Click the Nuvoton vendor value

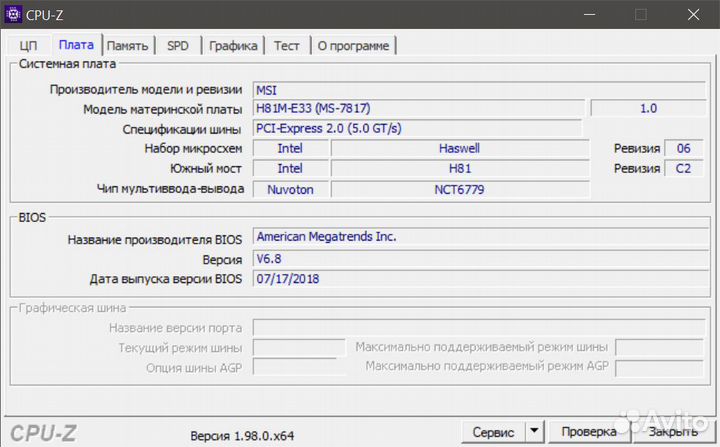point(290,189)
